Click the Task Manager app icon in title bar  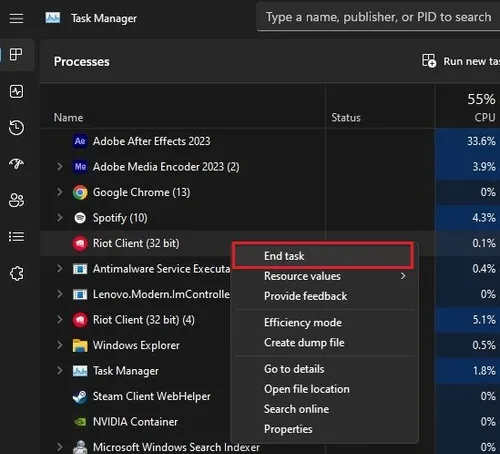click(x=53, y=18)
